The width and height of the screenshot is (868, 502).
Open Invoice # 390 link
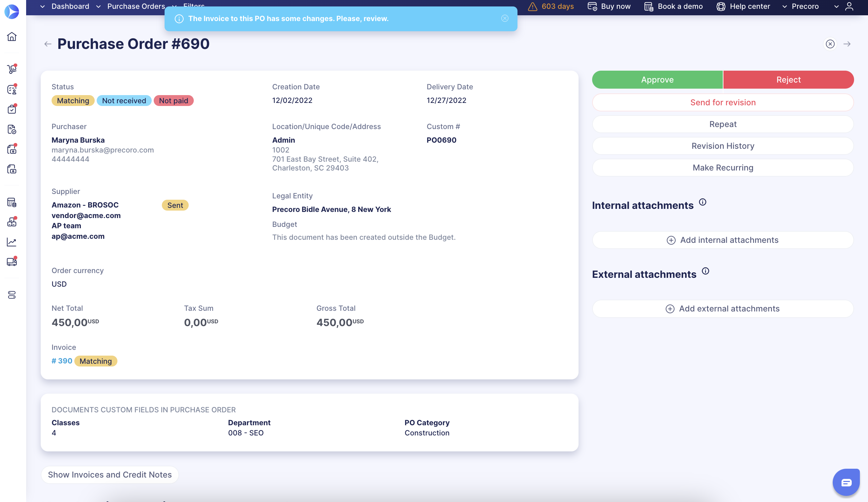[62, 361]
